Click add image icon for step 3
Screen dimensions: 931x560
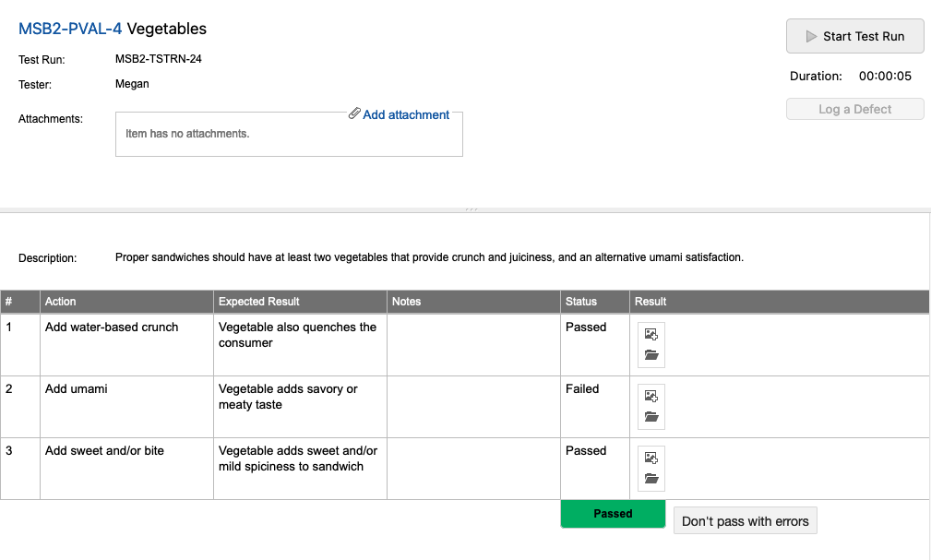pos(651,458)
